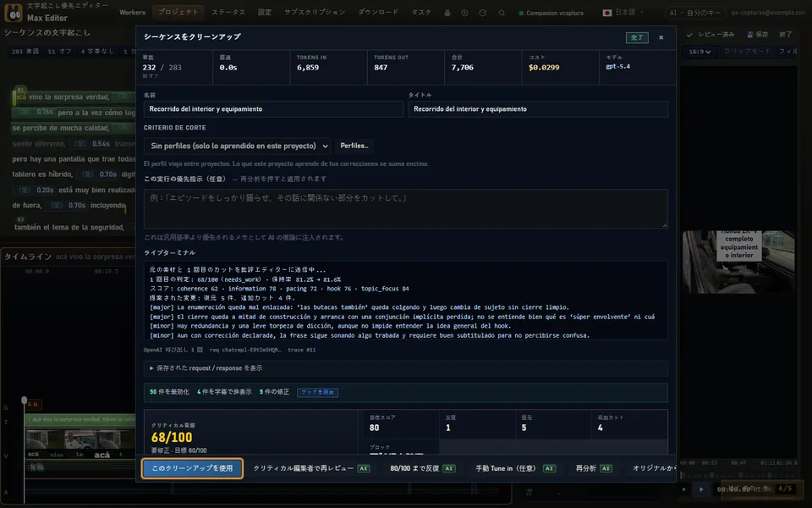Open the bug report icon in the top bar
This screenshot has height=508, width=812.
coord(447,13)
